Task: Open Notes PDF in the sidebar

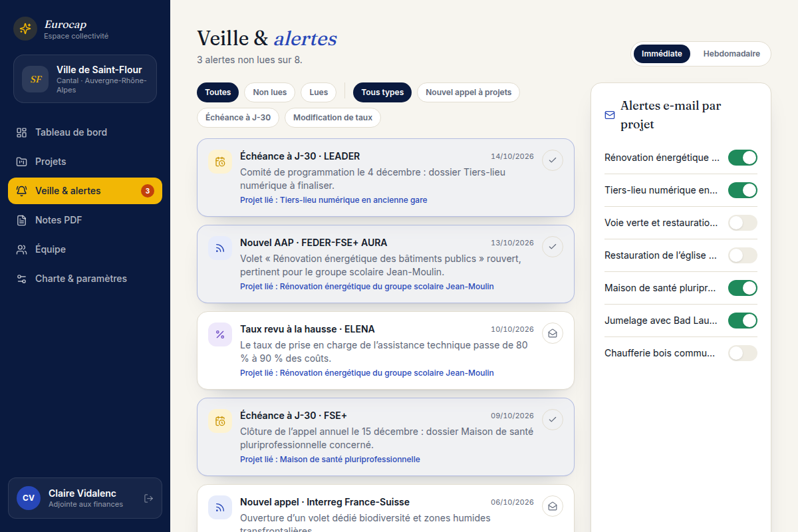Action: click(x=85, y=220)
